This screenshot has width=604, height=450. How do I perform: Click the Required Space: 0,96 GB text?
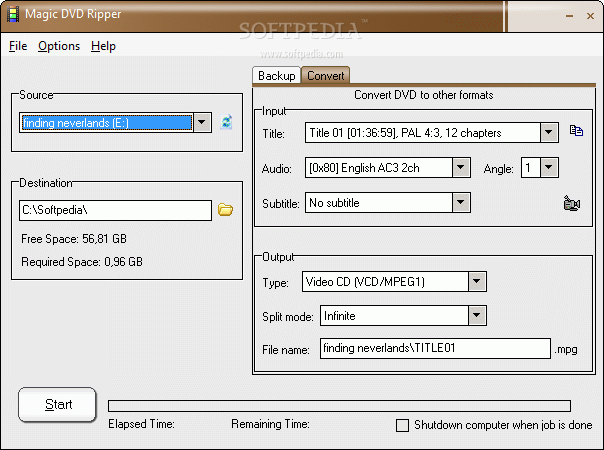[x=82, y=262]
